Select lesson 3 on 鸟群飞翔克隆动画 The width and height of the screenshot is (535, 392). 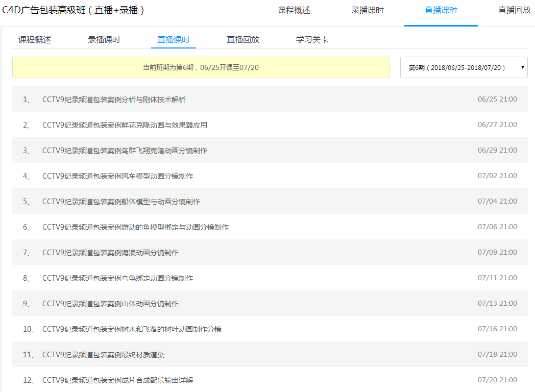point(125,151)
